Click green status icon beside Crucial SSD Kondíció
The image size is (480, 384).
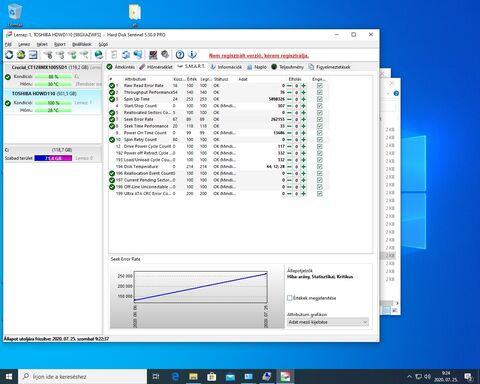click(8, 77)
